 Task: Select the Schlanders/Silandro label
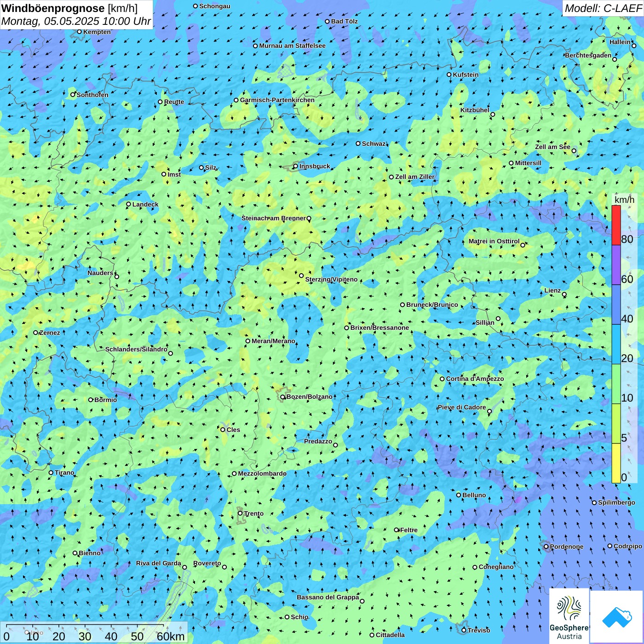pyautogui.click(x=136, y=349)
